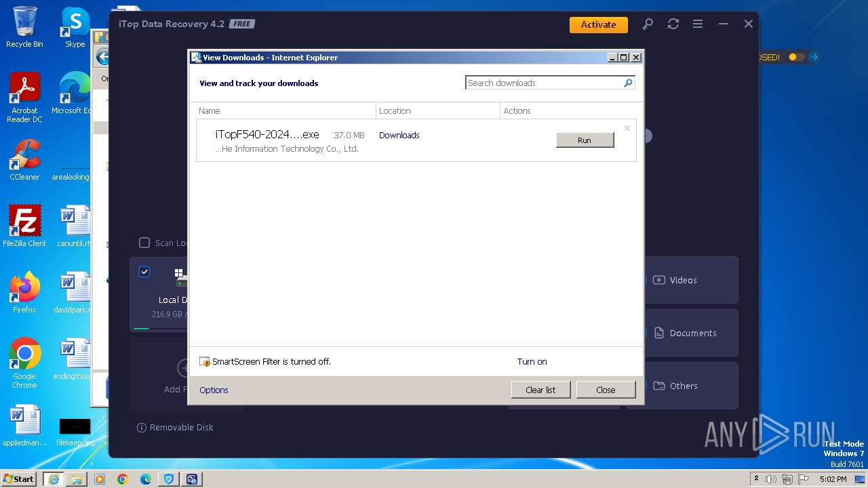Click Internet Explorer taskbar icon
The image size is (868, 488).
click(54, 479)
